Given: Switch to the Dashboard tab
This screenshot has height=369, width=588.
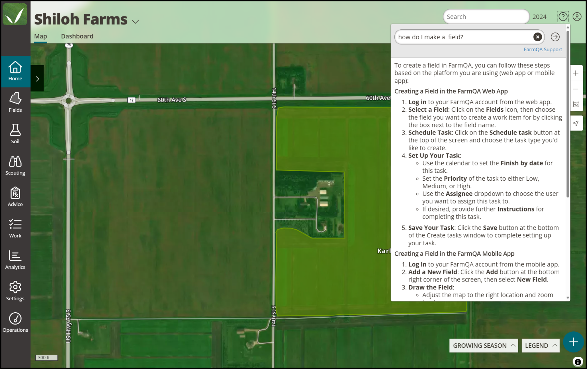Looking at the screenshot, I should tap(77, 36).
